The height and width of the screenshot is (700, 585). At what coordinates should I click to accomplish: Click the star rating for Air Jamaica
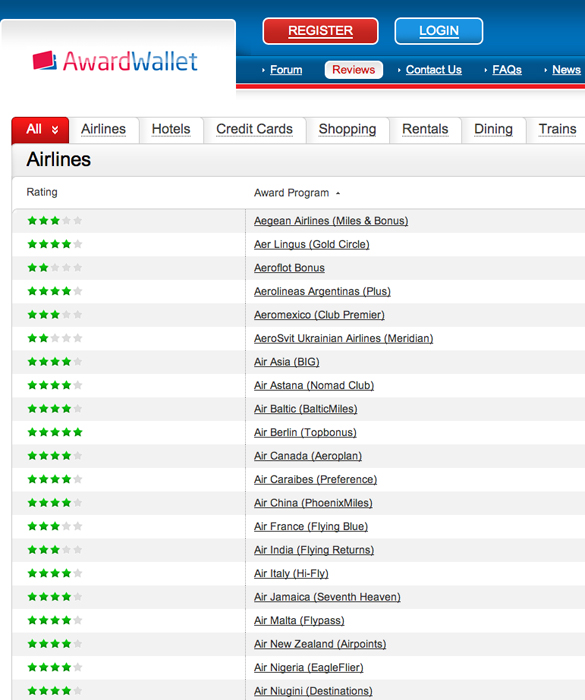point(55,597)
